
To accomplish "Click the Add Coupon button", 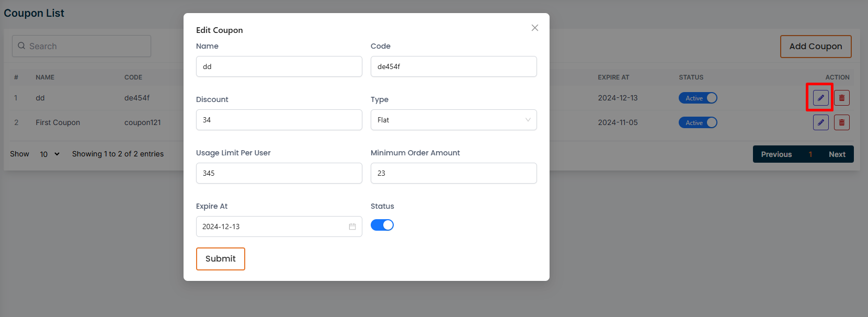I will point(815,47).
